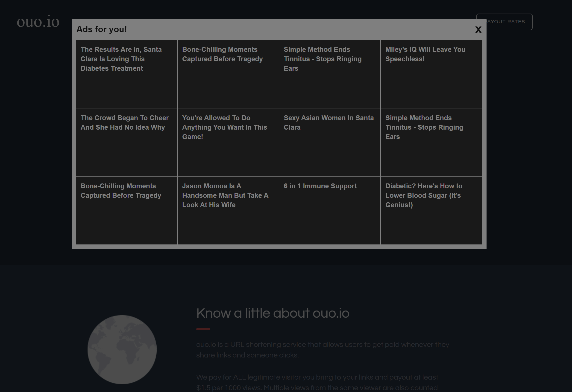The width and height of the screenshot is (572, 392).
Task: Click the globe illustration
Action: 122,349
